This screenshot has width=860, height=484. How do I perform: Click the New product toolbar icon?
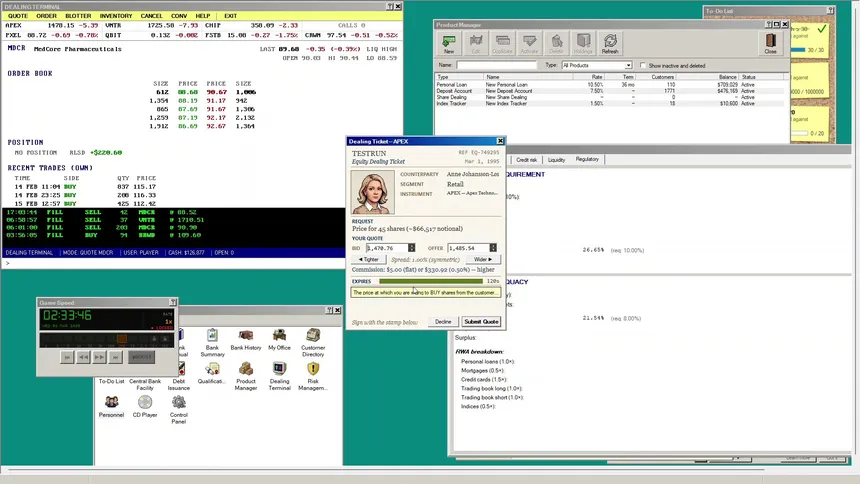449,43
